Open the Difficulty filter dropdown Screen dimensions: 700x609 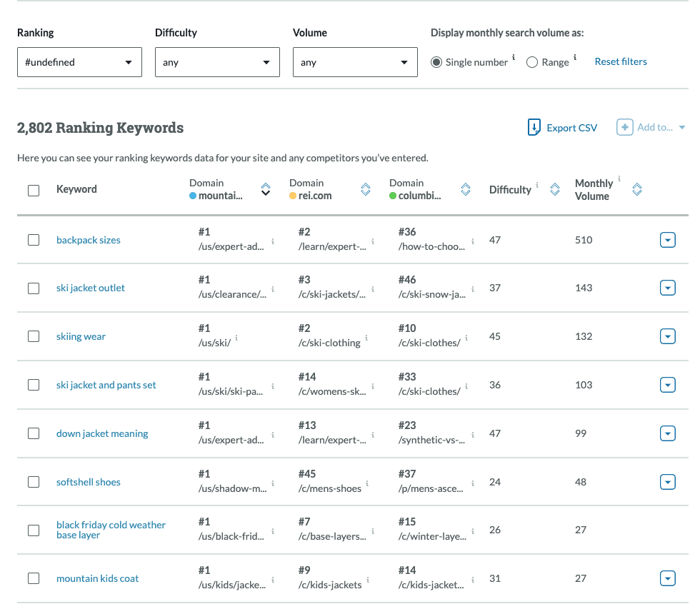(x=217, y=62)
